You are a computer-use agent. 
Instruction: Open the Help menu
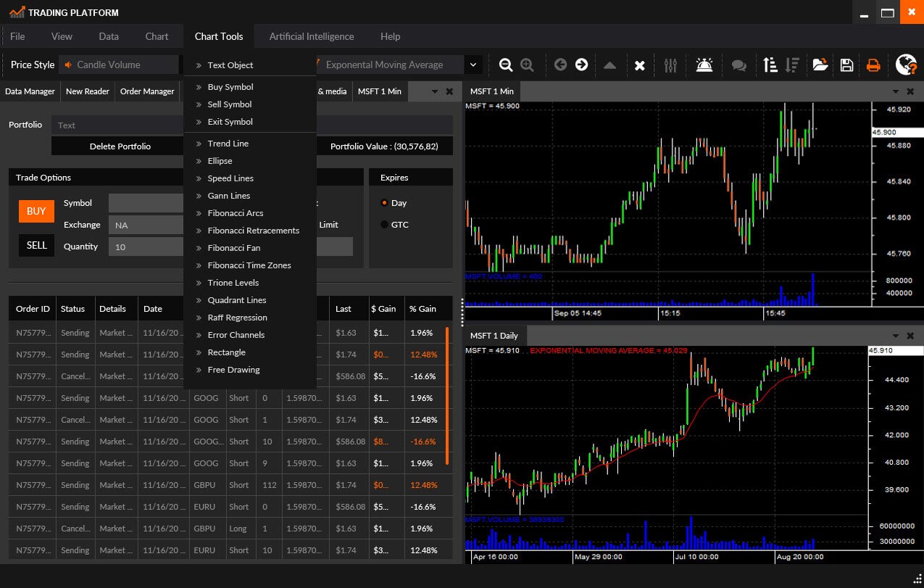point(390,36)
